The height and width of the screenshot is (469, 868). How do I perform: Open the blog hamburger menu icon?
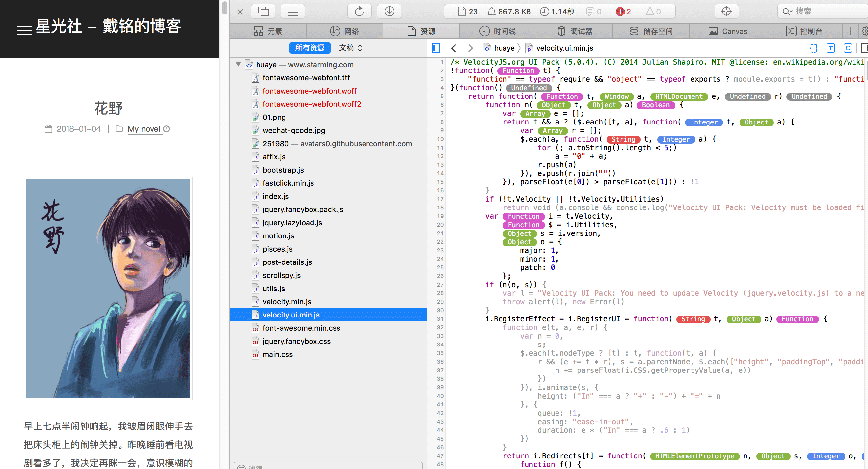[24, 30]
